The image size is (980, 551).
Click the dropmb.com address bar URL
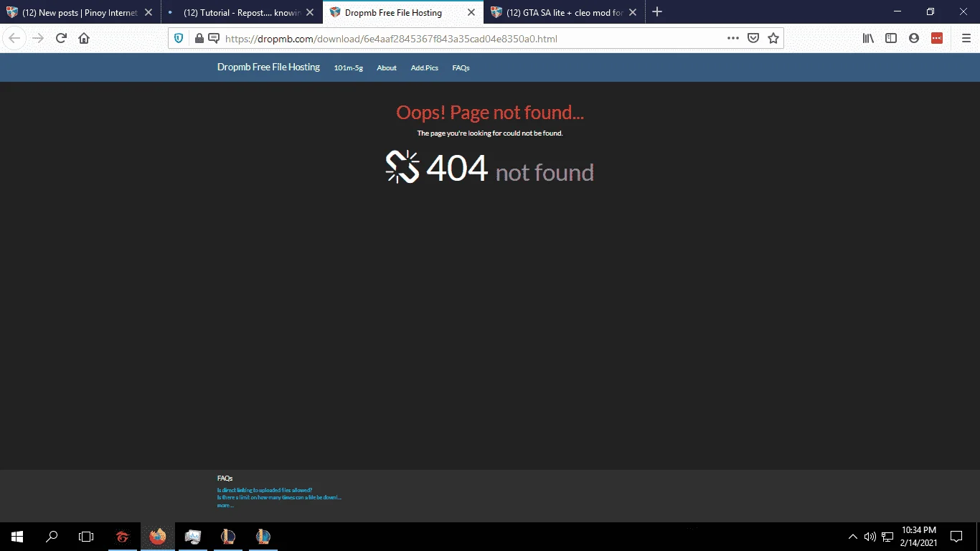coord(391,39)
